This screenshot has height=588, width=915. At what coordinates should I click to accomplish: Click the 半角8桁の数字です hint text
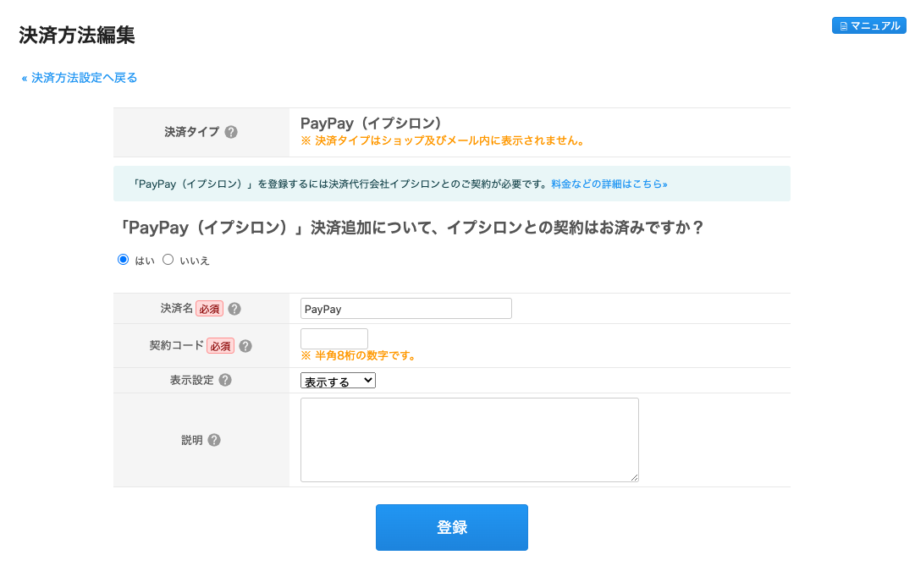coord(358,355)
